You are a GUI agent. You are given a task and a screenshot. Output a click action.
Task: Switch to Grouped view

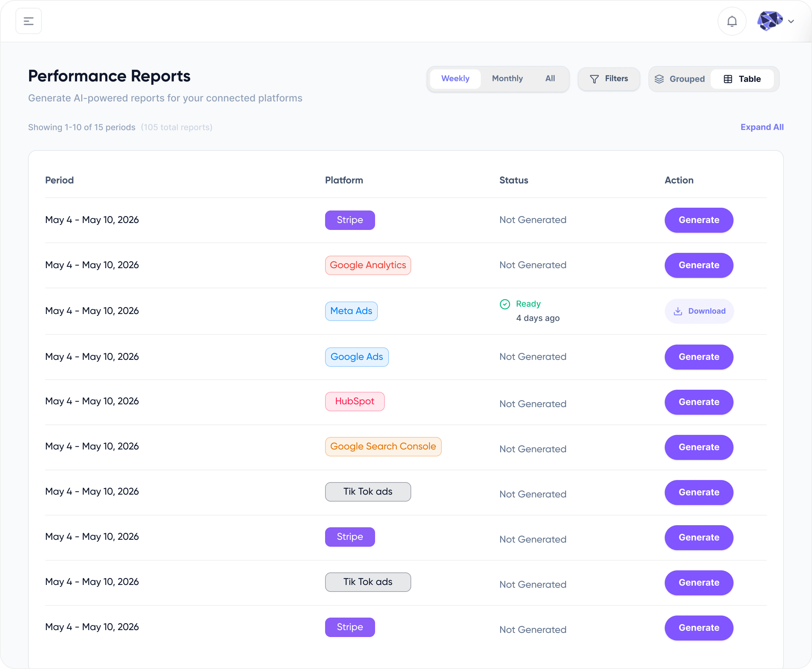680,79
